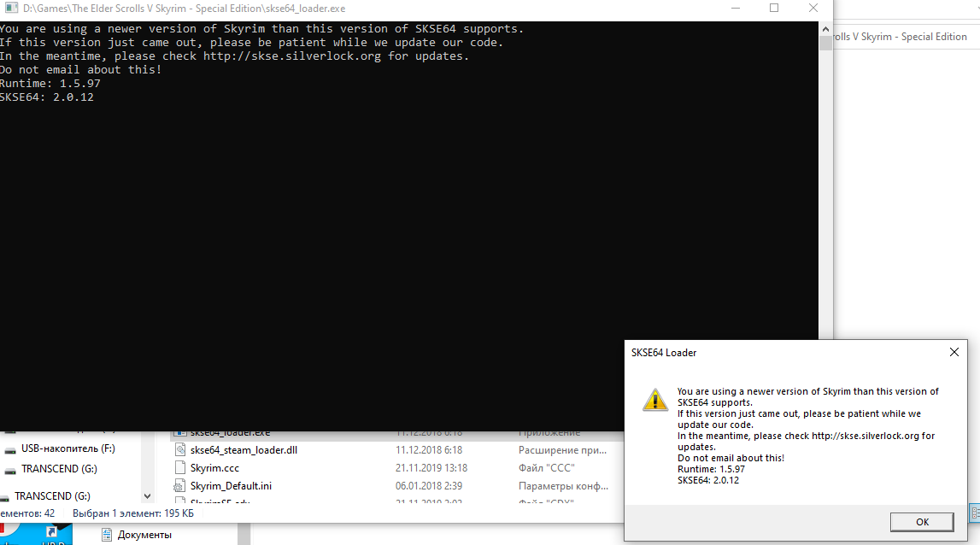This screenshot has width=980, height=545.
Task: Select the Skyrim.ccc file
Action: pyautogui.click(x=214, y=467)
